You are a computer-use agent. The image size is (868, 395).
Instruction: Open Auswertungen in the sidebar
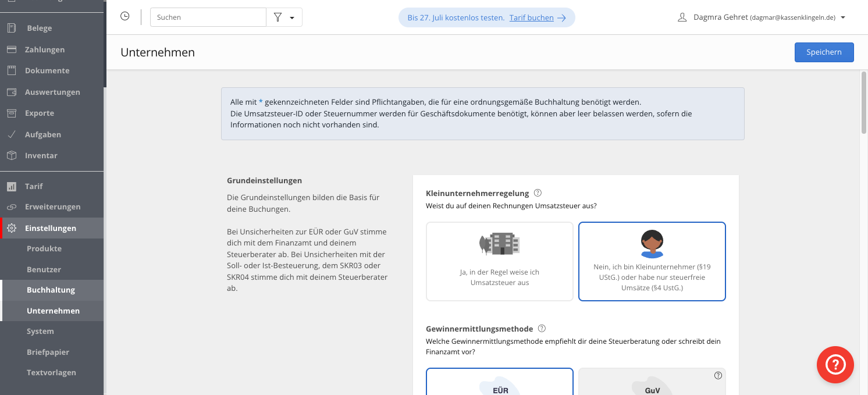point(52,92)
